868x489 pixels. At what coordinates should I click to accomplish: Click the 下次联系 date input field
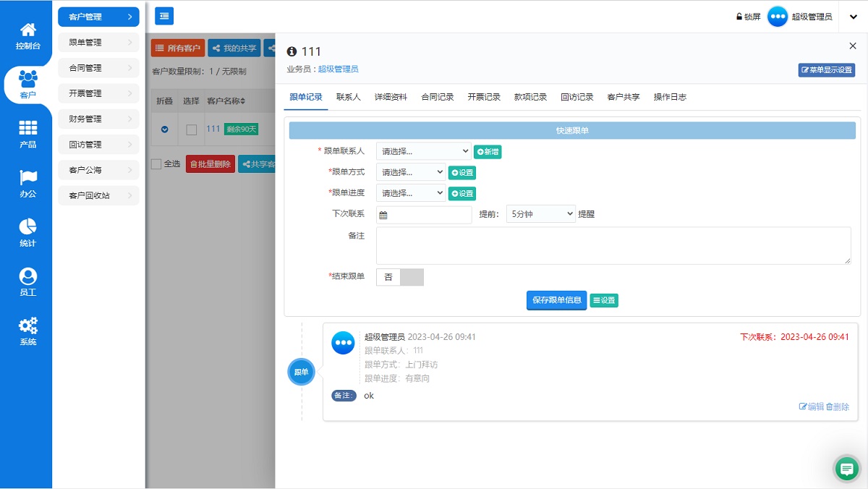(x=424, y=215)
